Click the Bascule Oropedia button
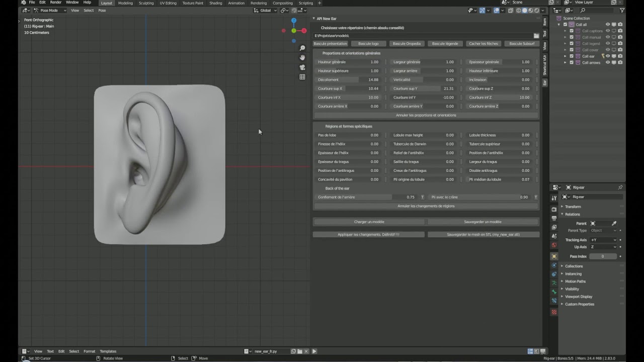Image resolution: width=644 pixels, height=362 pixels. [407, 44]
